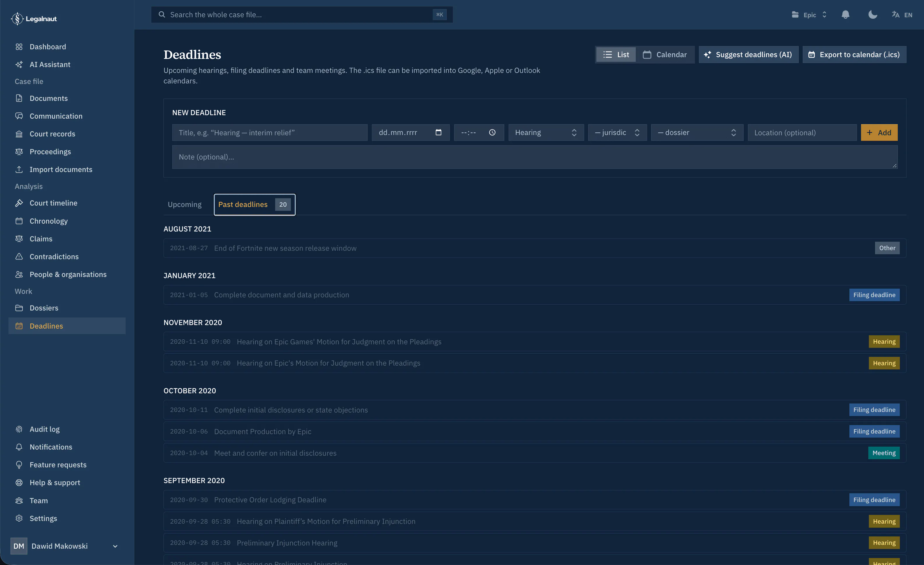Click the Location (optional) field
The image size is (924, 565).
[802, 132]
